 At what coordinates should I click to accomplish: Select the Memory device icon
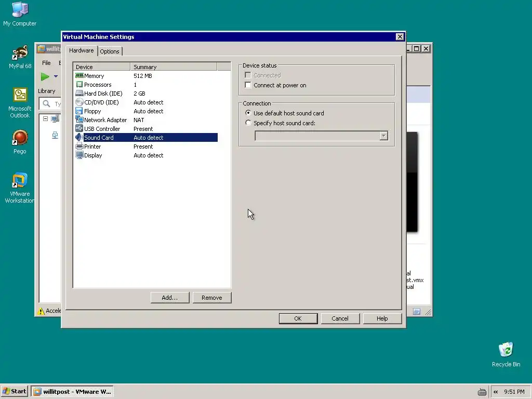tap(79, 76)
